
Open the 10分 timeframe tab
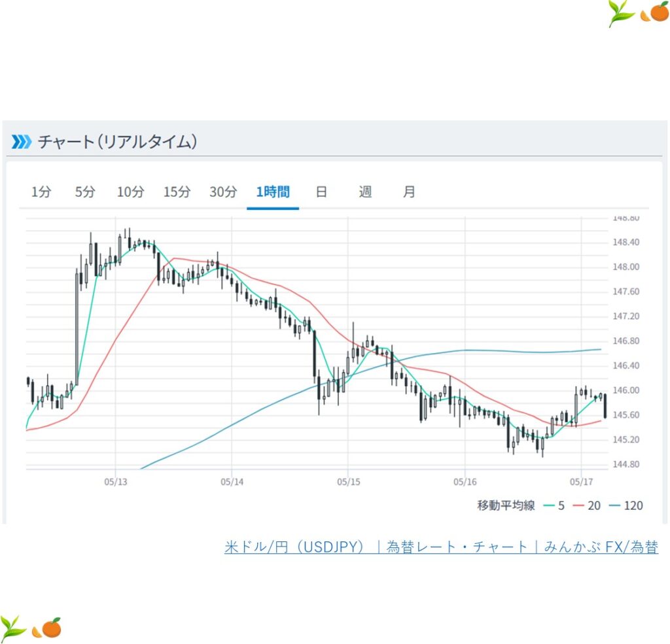pos(130,192)
